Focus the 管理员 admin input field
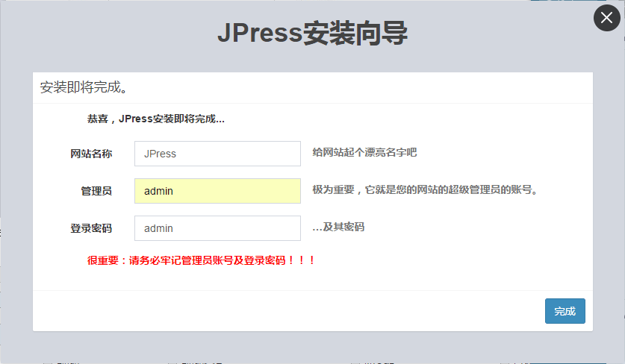 [x=217, y=191]
